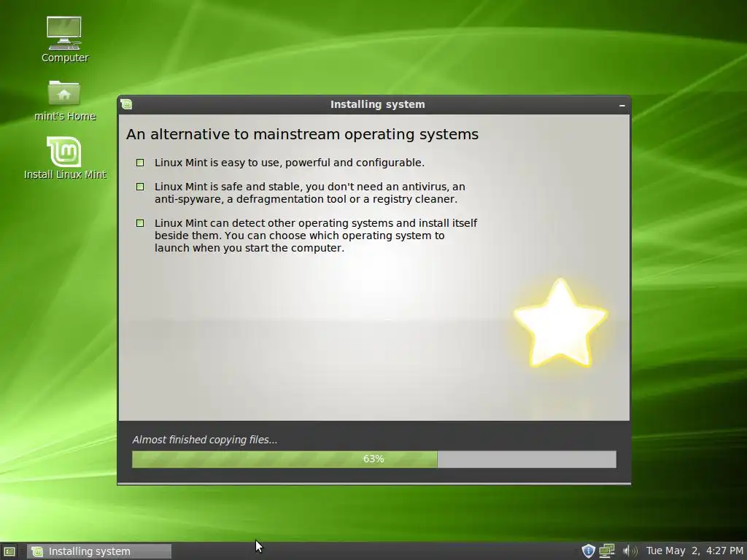Click heading 'An alternative to mainstream operating systems'

[x=302, y=135]
